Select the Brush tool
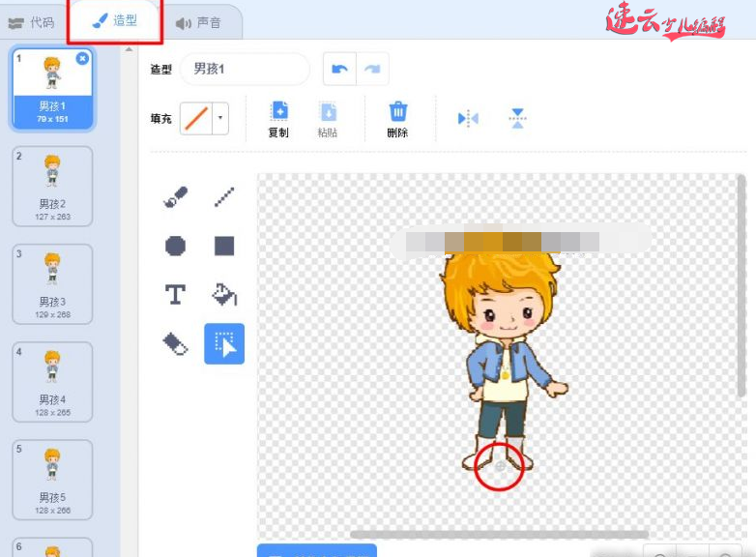The height and width of the screenshot is (557, 756). click(x=175, y=196)
